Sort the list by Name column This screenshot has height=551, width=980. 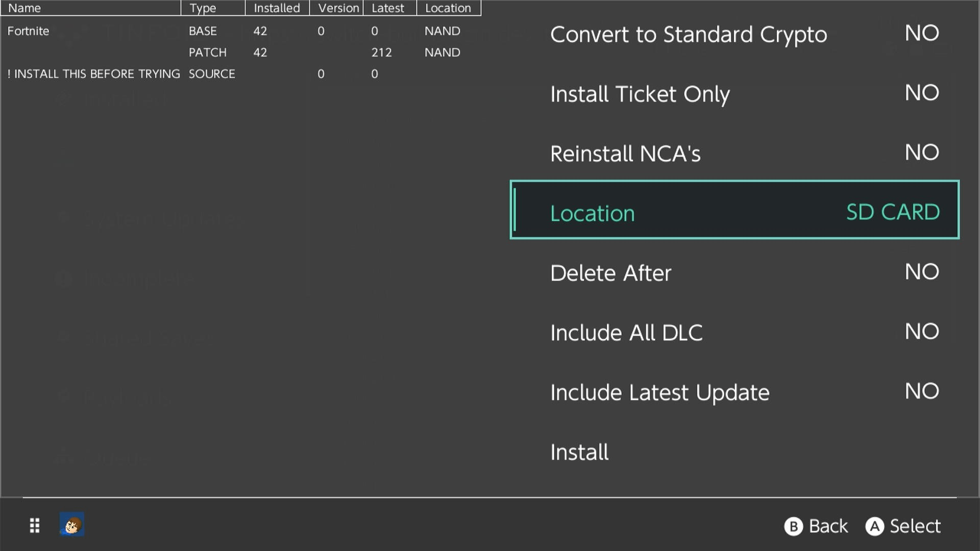24,8
